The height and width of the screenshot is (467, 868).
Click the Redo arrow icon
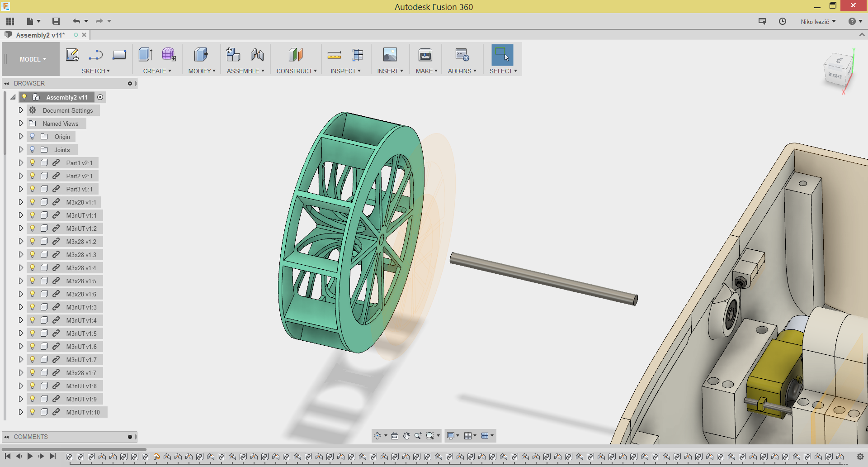pyautogui.click(x=99, y=21)
